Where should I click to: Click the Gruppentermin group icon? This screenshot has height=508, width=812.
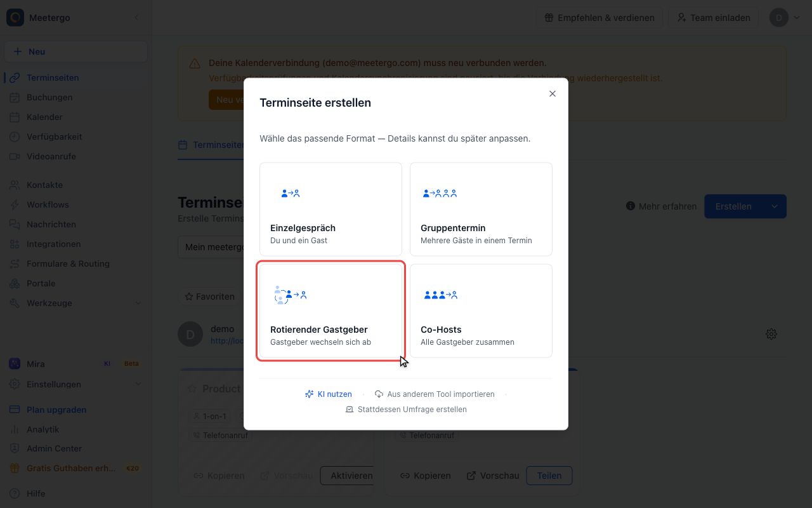click(440, 193)
